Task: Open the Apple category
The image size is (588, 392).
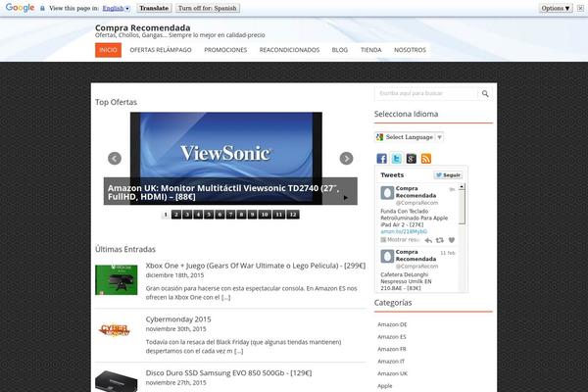Action: (x=385, y=385)
